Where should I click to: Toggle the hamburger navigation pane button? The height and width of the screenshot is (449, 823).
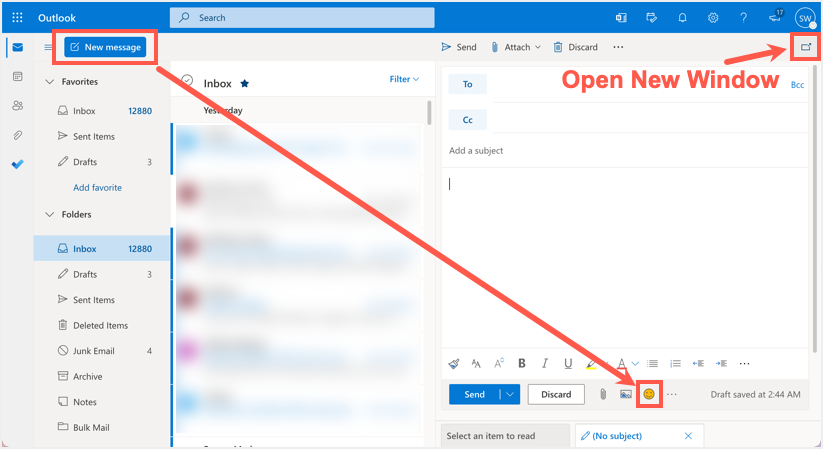coord(48,47)
